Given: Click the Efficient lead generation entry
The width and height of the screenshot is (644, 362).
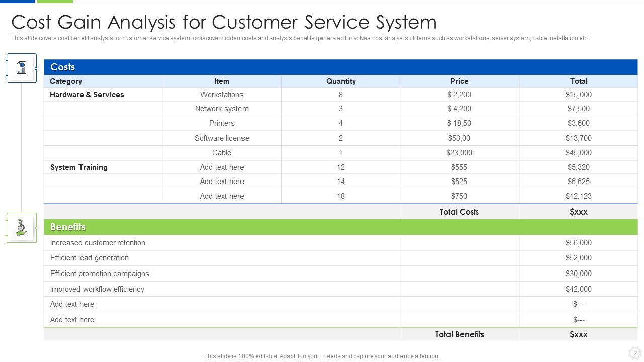Looking at the screenshot, I should (x=90, y=258).
